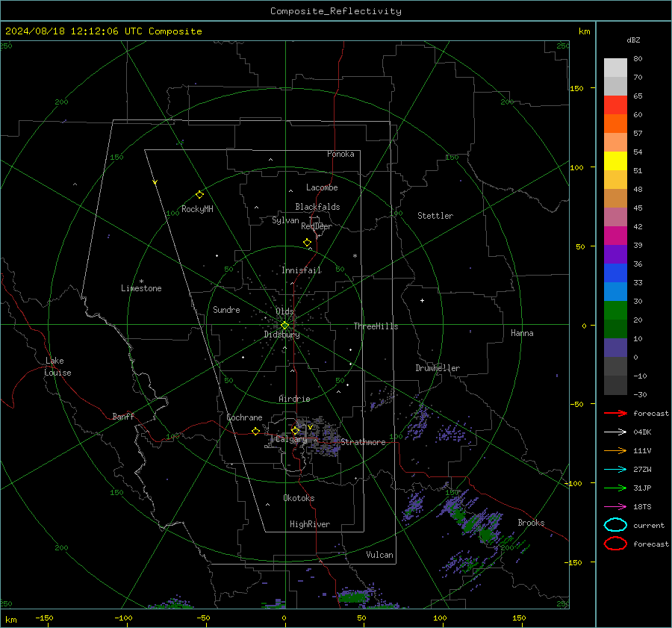Click the Hanna town label
The height and width of the screenshot is (628, 672).
(x=522, y=333)
